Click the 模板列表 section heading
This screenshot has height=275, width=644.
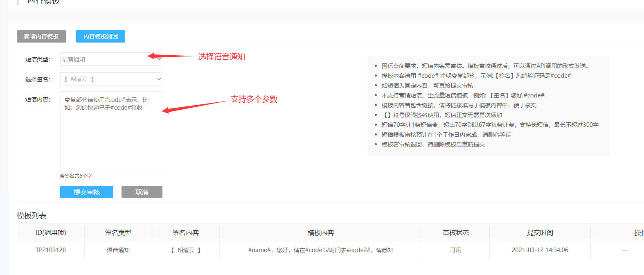(32, 216)
